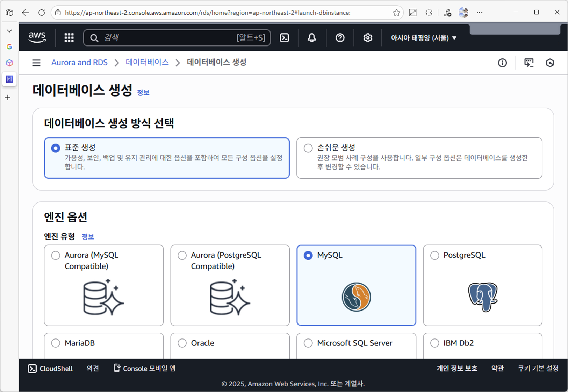Open the hexagon assistant icon at far right
The height and width of the screenshot is (392, 568).
pyautogui.click(x=550, y=63)
